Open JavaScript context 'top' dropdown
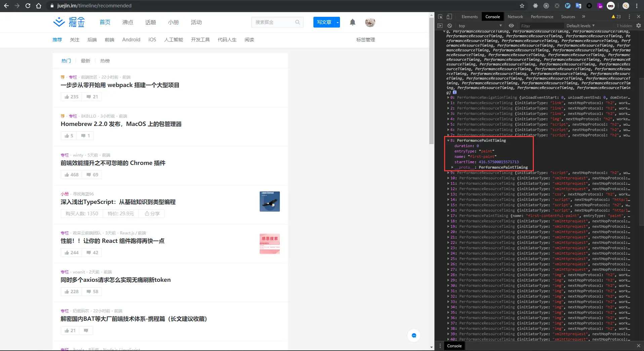 [480, 26]
